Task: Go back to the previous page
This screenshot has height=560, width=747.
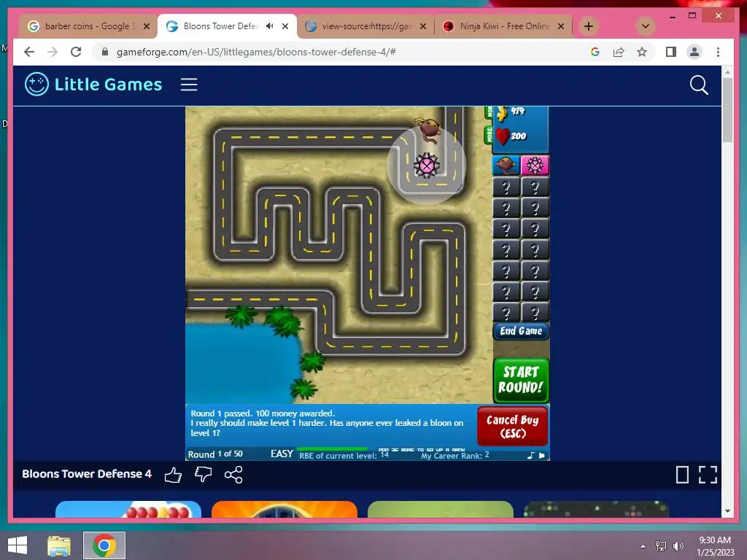Action: 29,52
